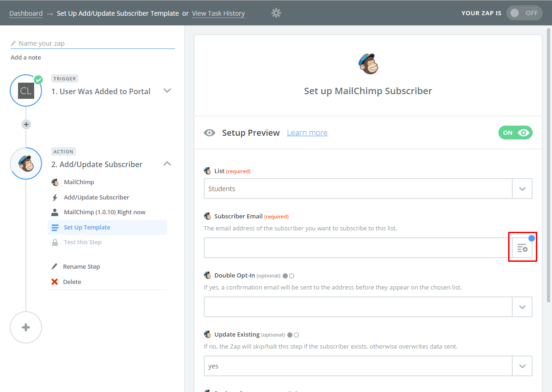This screenshot has height=392, width=552.
Task: Select the empty radio dot for Double Opt-In
Action: pos(291,276)
